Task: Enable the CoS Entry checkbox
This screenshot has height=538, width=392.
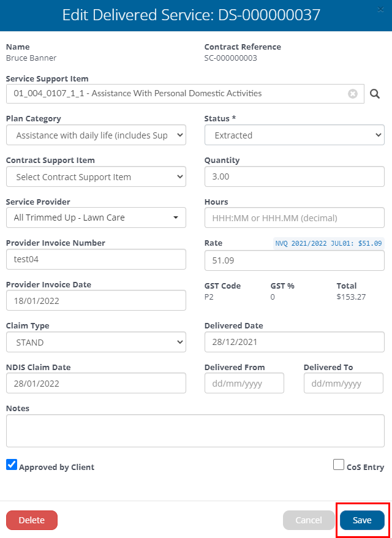Action: tap(339, 464)
